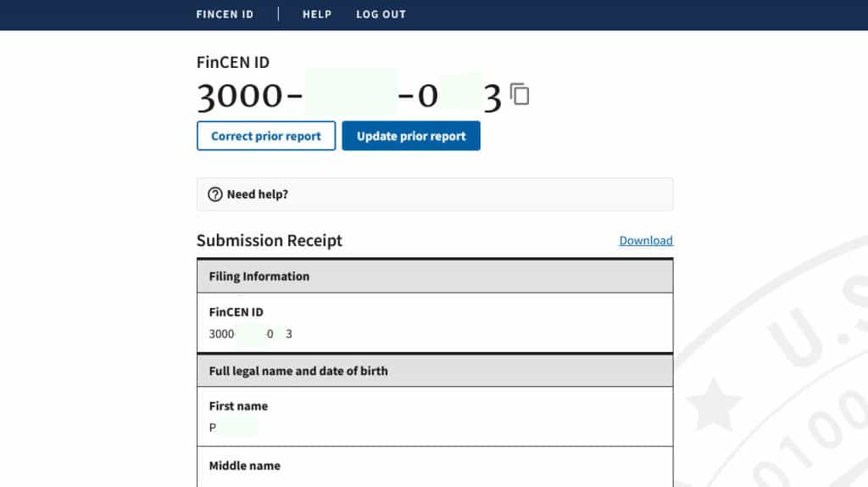Click the FinCEN ID label in the receipt
The height and width of the screenshot is (487, 868).
point(236,312)
